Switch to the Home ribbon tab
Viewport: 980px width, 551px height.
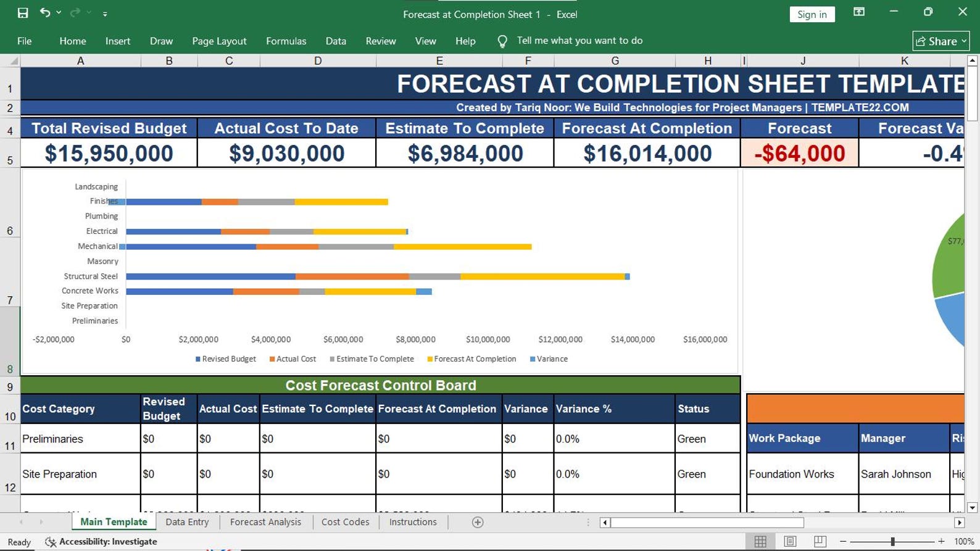coord(73,41)
